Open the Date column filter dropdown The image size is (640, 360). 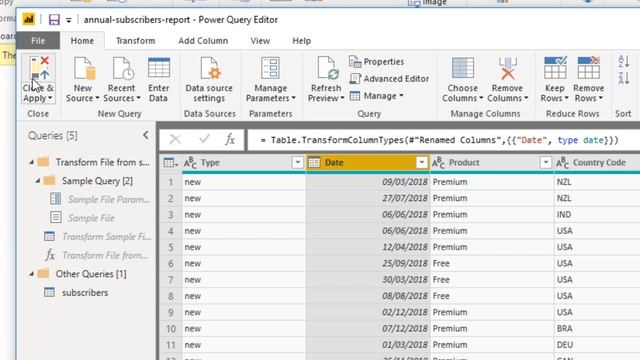[421, 163]
